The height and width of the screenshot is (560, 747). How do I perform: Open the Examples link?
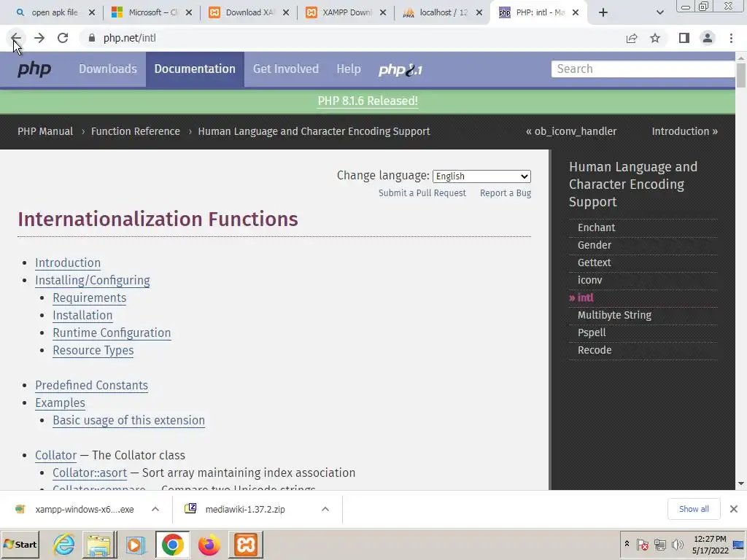60,402
